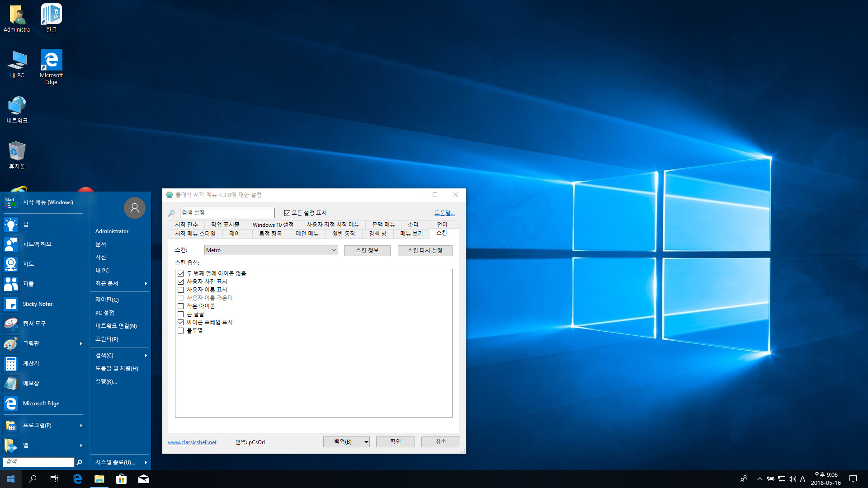Switch to Windows 10 설정 tab
The width and height of the screenshot is (868, 488).
click(x=273, y=225)
